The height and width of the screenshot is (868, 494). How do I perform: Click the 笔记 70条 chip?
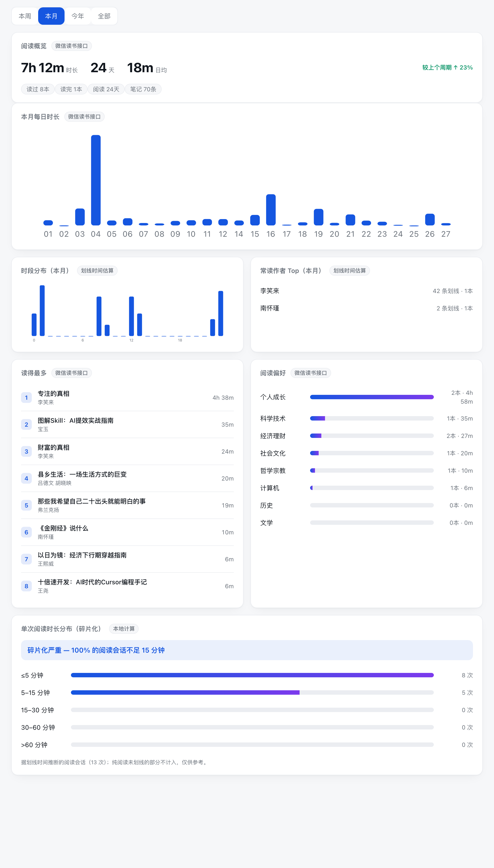coord(143,89)
